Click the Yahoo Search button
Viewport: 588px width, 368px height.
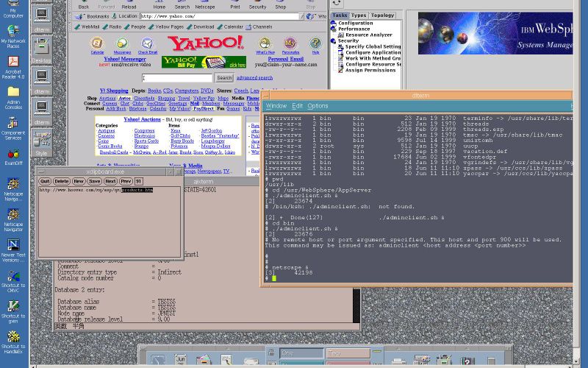tap(224, 78)
